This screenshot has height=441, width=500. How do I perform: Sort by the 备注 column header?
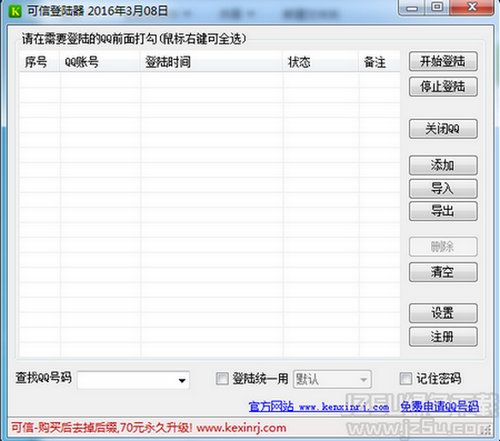click(379, 62)
